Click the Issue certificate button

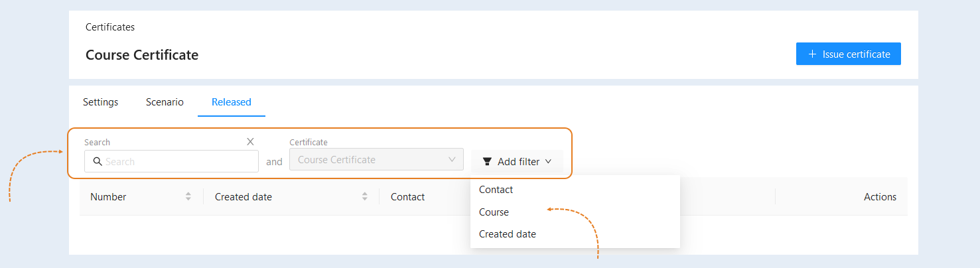(x=849, y=54)
